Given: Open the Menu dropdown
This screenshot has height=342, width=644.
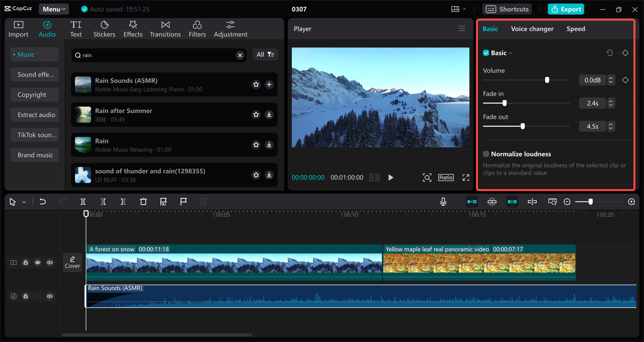Looking at the screenshot, I should (54, 9).
